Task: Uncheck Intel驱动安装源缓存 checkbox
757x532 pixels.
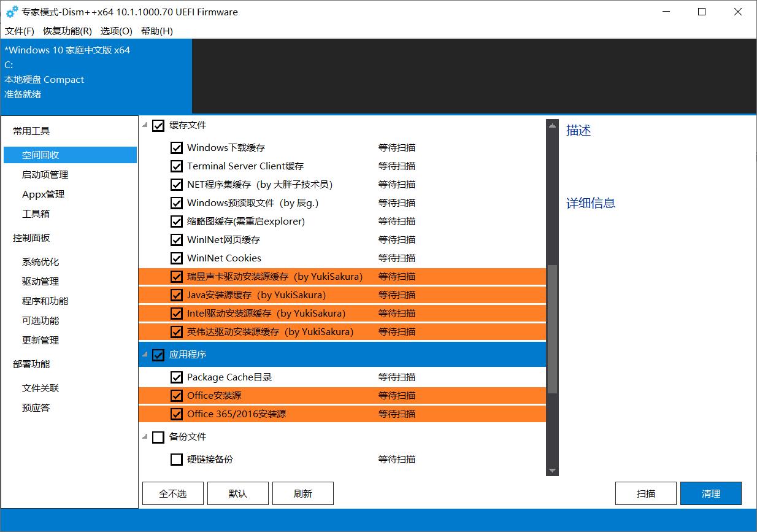Action: (177, 314)
